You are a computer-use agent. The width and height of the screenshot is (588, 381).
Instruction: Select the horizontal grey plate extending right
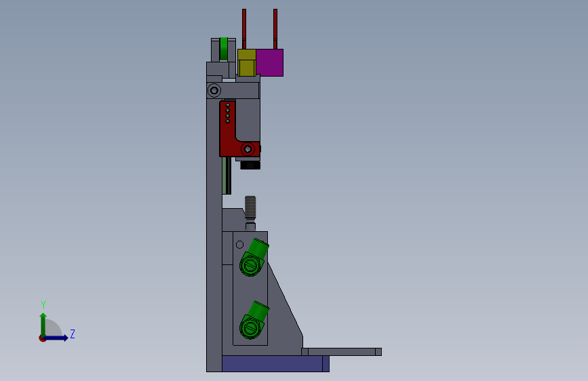[342, 352]
